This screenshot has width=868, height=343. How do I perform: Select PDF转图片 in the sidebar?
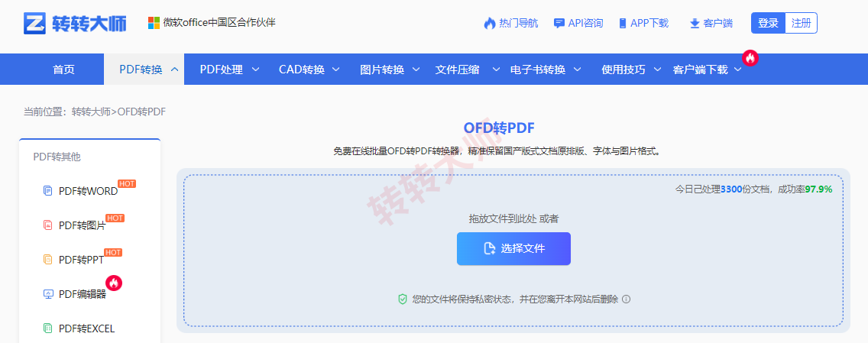82,225
